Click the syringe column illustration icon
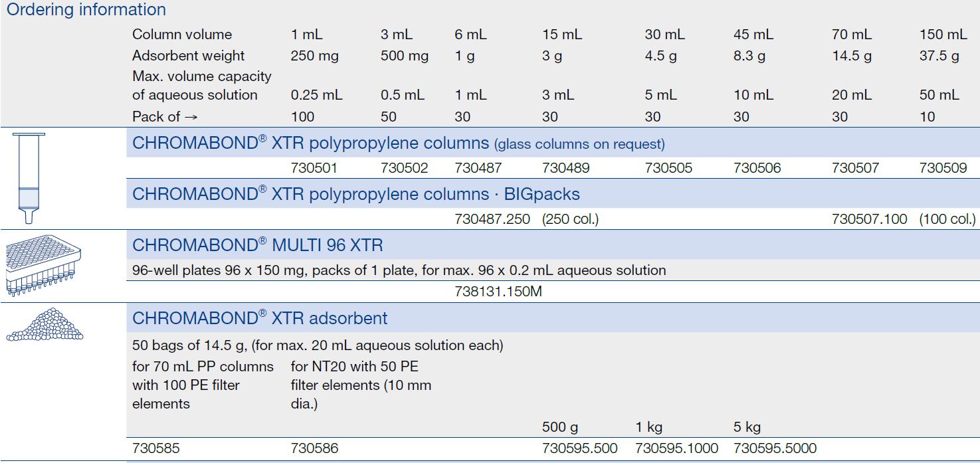Viewport: 980px width, 463px height. [x=29, y=177]
